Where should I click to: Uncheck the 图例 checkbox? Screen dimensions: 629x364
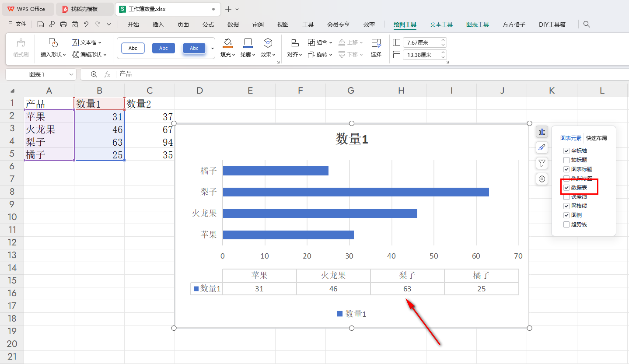pyautogui.click(x=566, y=215)
